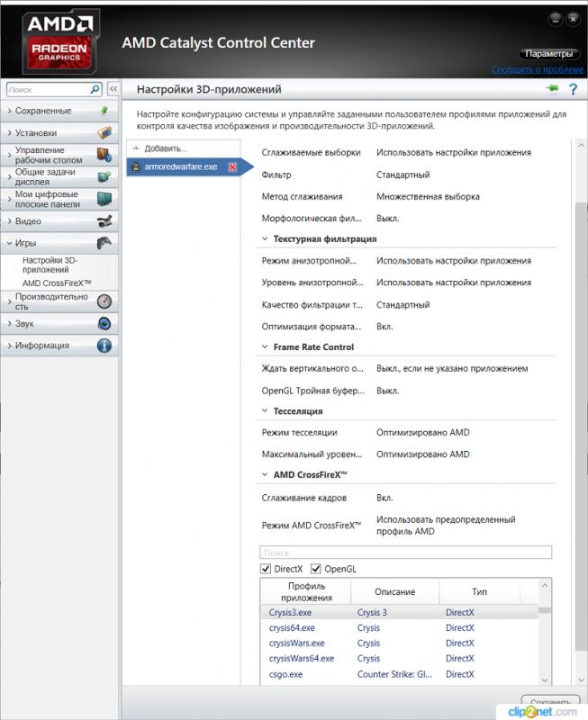
Task: Click the search magnifier icon in sidebar
Action: pyautogui.click(x=95, y=90)
